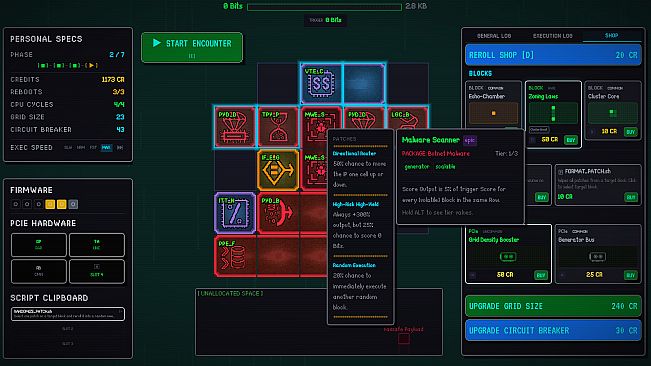
Task: Click the Grid Size value 23
Action: pos(120,117)
